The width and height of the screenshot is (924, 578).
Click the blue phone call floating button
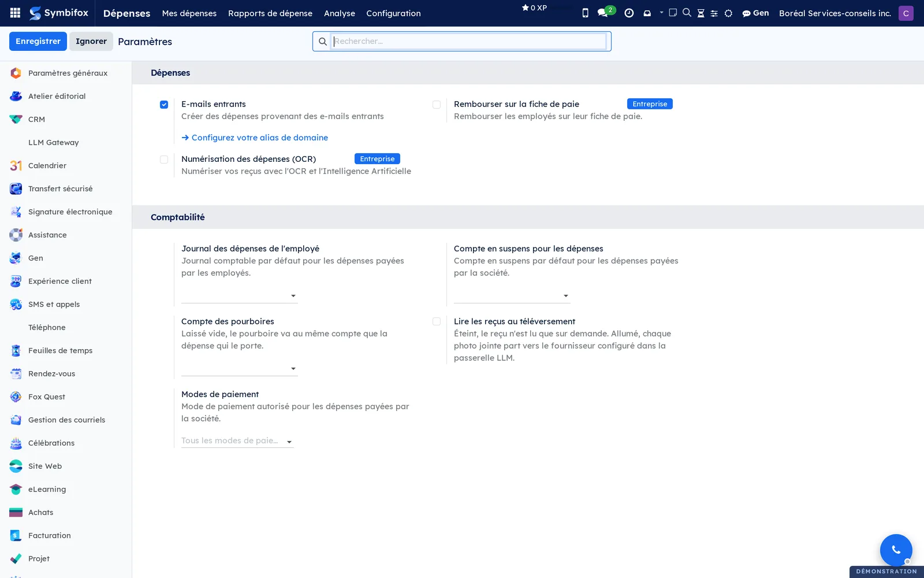point(896,550)
